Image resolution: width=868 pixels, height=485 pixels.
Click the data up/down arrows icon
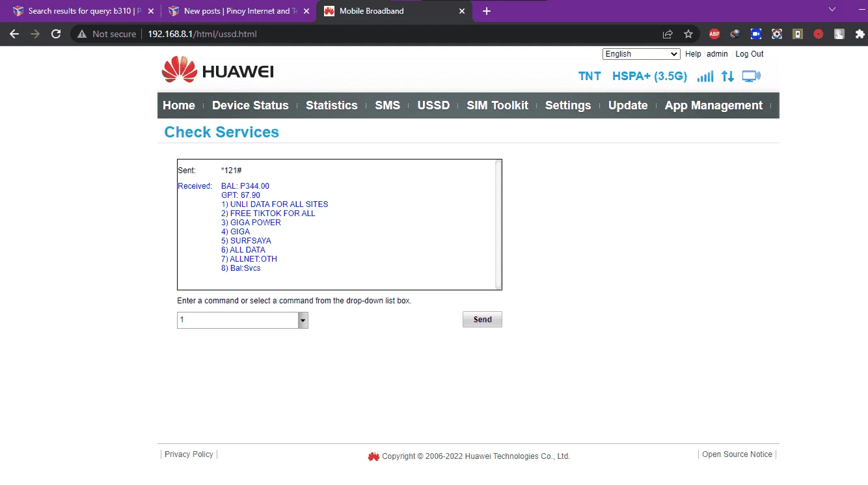coord(727,76)
